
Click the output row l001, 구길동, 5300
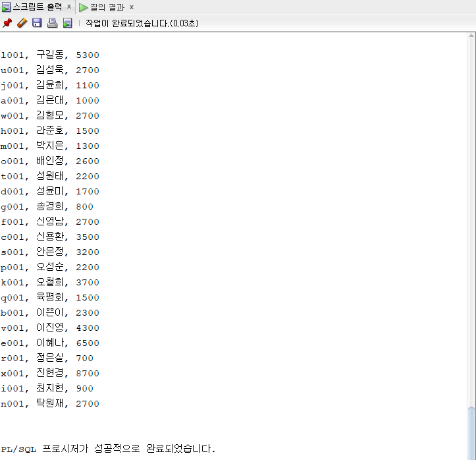[x=50, y=55]
